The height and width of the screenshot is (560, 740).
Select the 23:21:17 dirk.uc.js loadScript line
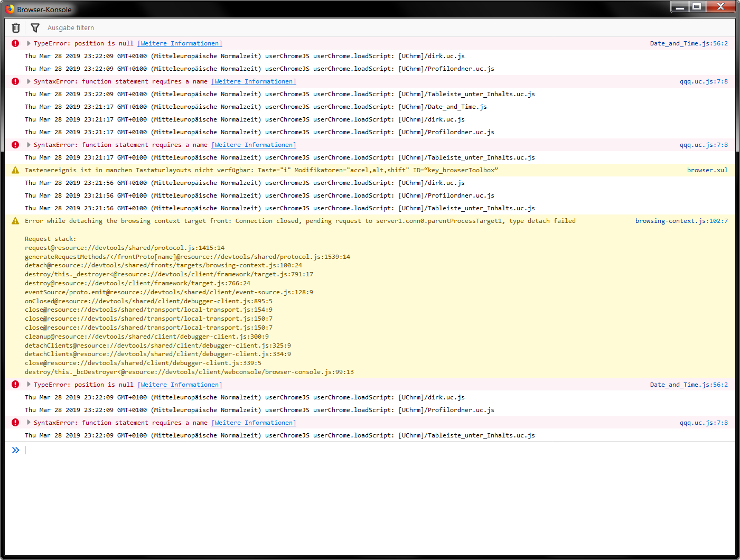[x=245, y=119]
